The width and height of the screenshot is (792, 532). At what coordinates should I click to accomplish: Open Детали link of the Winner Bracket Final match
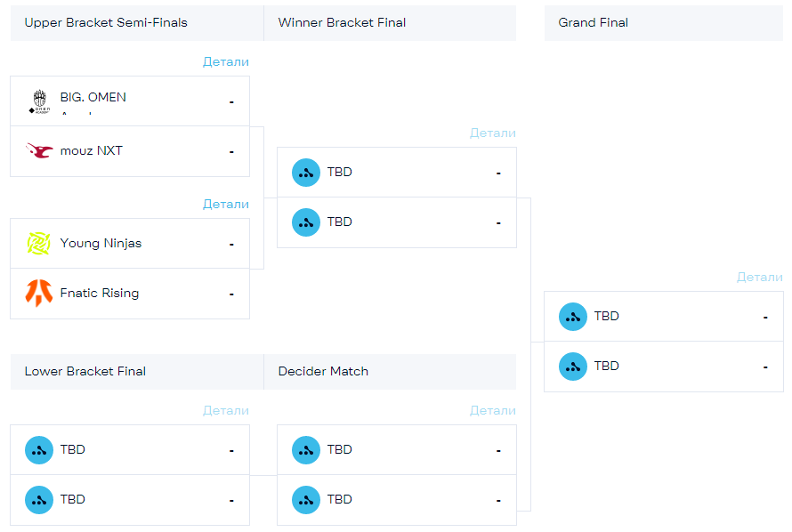[493, 133]
